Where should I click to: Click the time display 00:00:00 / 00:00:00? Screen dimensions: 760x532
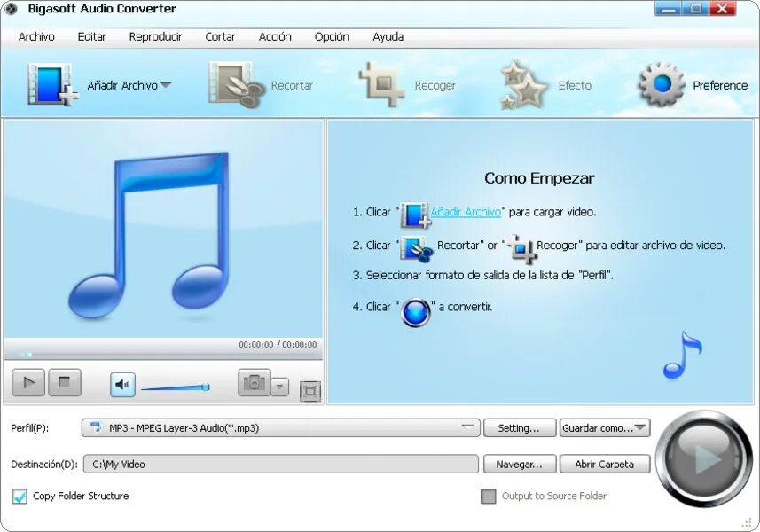click(278, 345)
